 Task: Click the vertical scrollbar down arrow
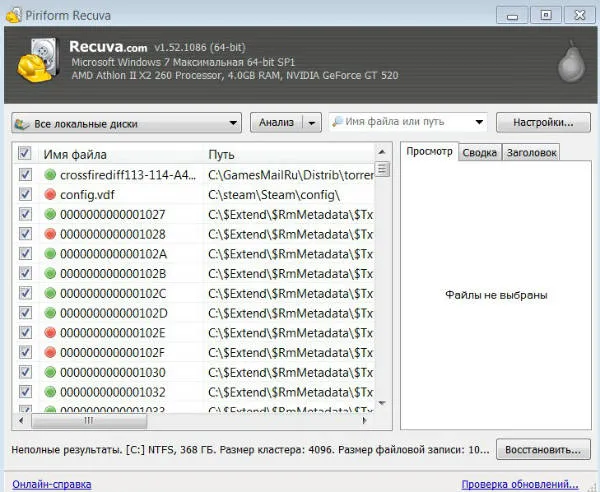(382, 403)
